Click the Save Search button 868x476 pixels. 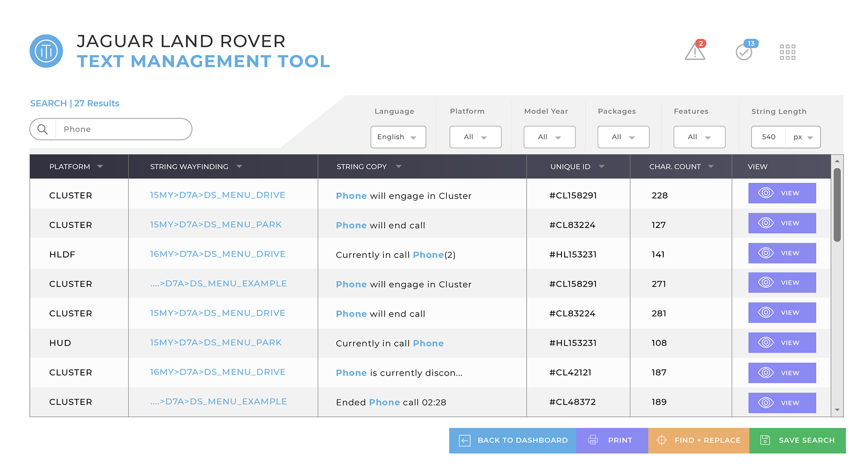coord(797,441)
